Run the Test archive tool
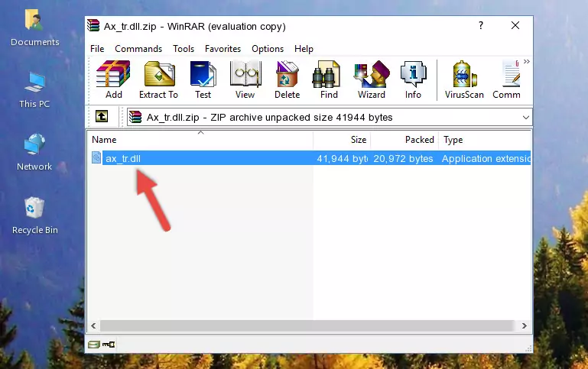588x369 pixels. pos(203,79)
